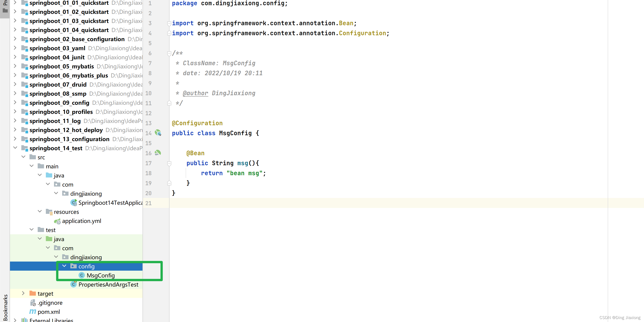Select the dingjiaxiong package under test
The image size is (644, 322).
(86, 257)
